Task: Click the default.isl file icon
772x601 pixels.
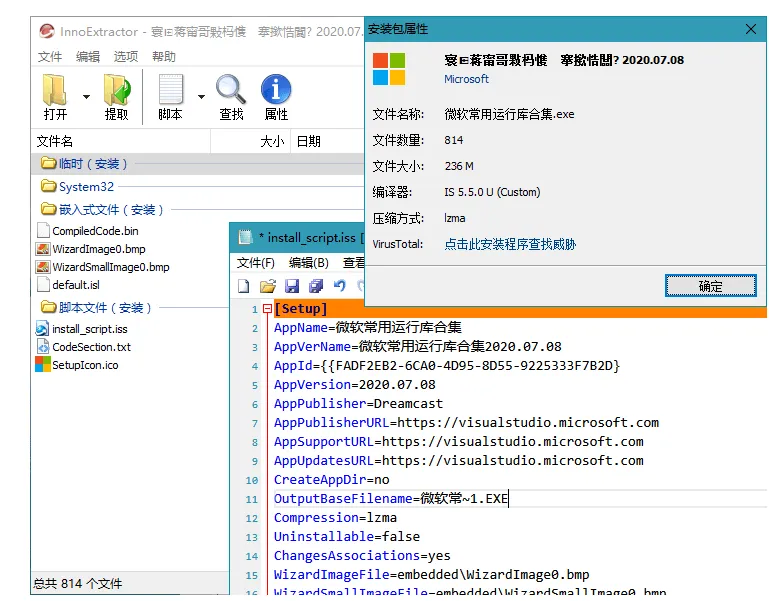Action: [x=43, y=285]
